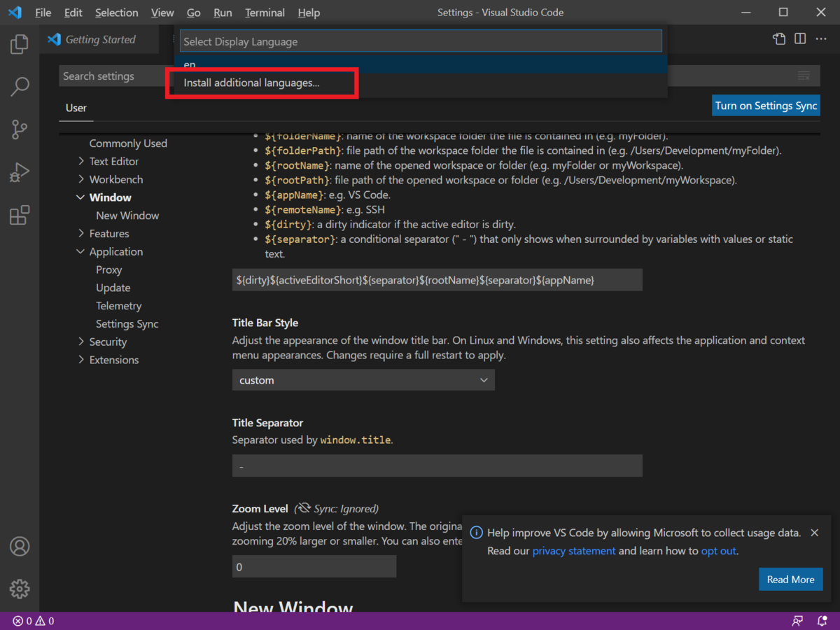Screen dimensions: 840x630
Task: Open the Run menu
Action: click(223, 13)
